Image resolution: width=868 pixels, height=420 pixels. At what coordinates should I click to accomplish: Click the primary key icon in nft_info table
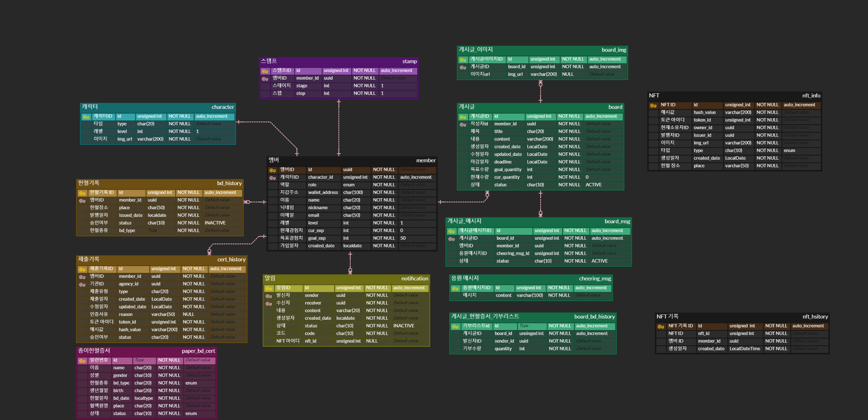tap(653, 106)
